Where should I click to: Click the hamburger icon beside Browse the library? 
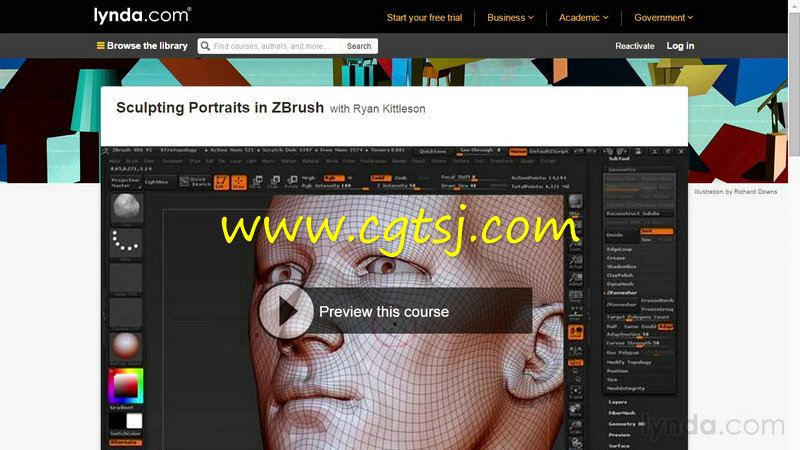[101, 45]
